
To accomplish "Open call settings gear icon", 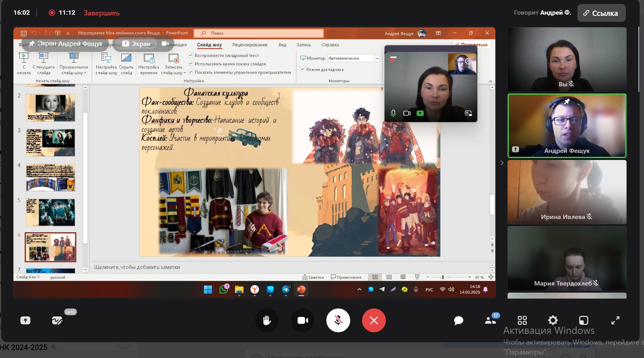I will (553, 320).
